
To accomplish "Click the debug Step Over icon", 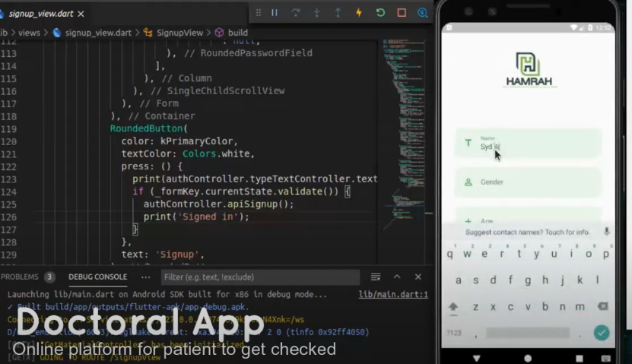I will pos(295,13).
